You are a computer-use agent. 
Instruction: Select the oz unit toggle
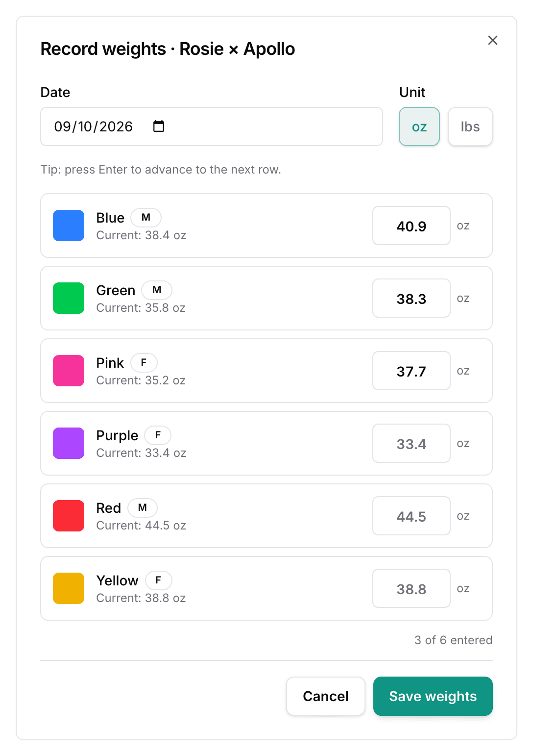pos(419,126)
